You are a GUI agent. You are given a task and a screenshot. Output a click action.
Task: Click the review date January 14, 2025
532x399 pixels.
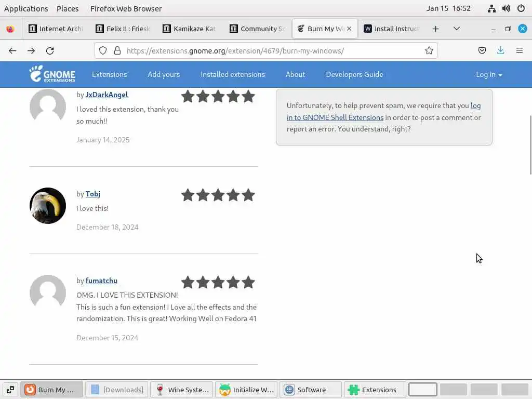tap(103, 140)
